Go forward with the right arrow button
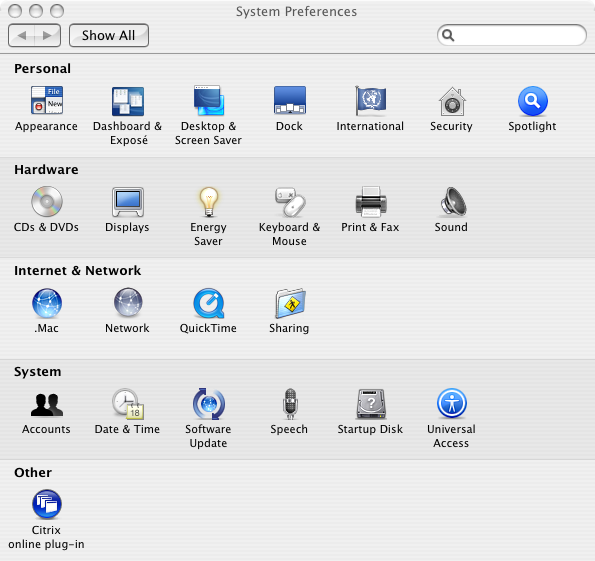Image resolution: width=595 pixels, height=561 pixels. pos(47,35)
